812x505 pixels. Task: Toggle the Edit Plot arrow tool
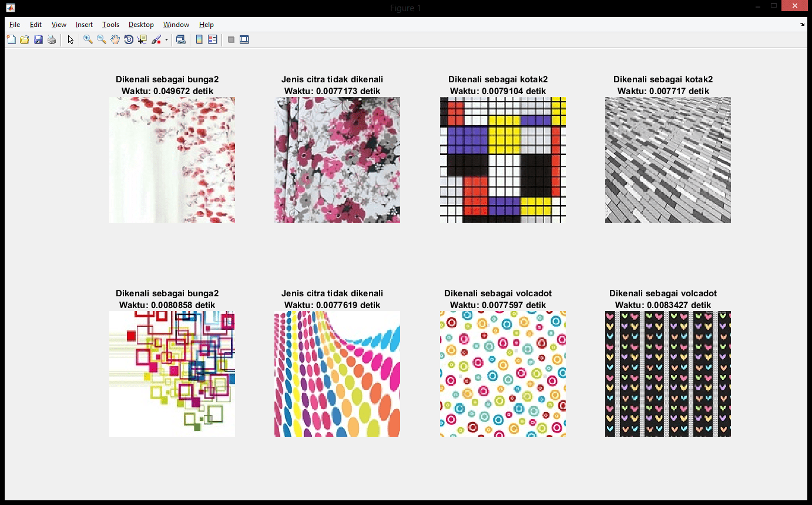(71, 40)
